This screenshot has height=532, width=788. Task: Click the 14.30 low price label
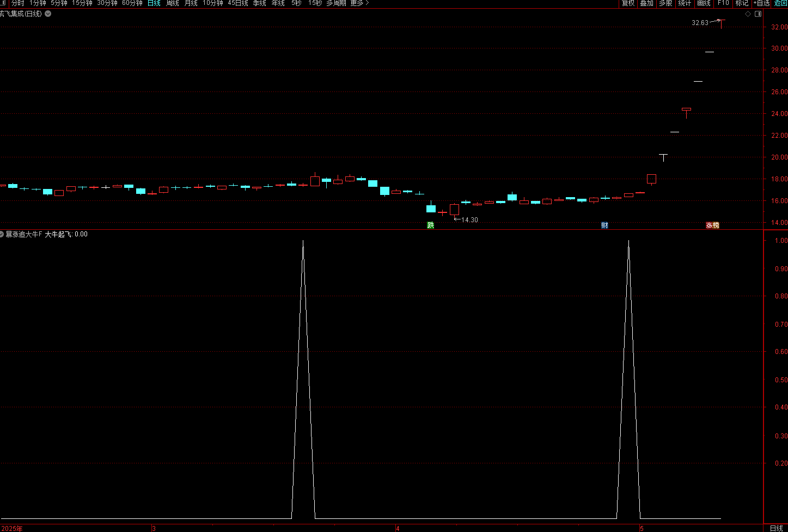469,220
